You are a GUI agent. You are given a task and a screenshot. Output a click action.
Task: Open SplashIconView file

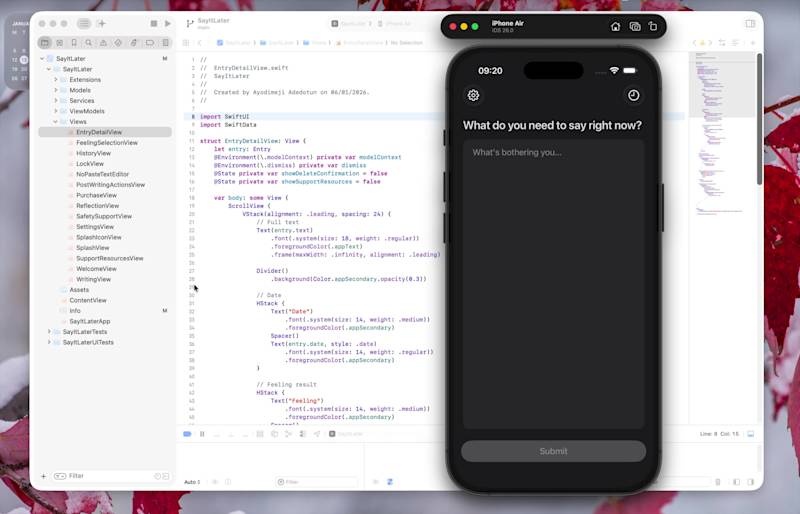click(x=98, y=237)
